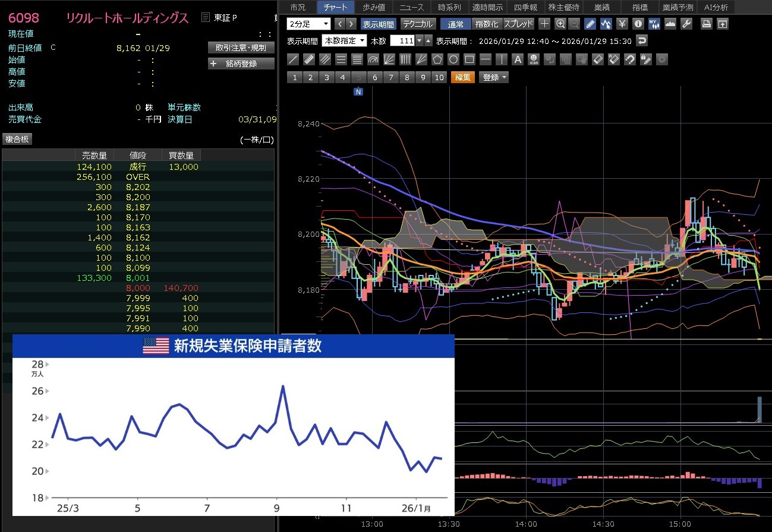The image size is (772, 532).
Task: Expand the 登録 dropdown menu
Action: tap(494, 77)
